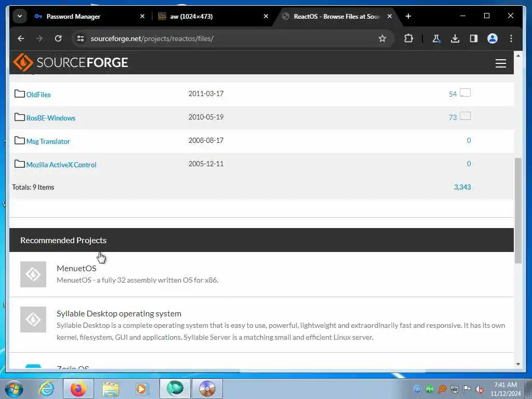Open Windows Media Player from taskbar
Image resolution: width=532 pixels, height=399 pixels.
coord(142,389)
